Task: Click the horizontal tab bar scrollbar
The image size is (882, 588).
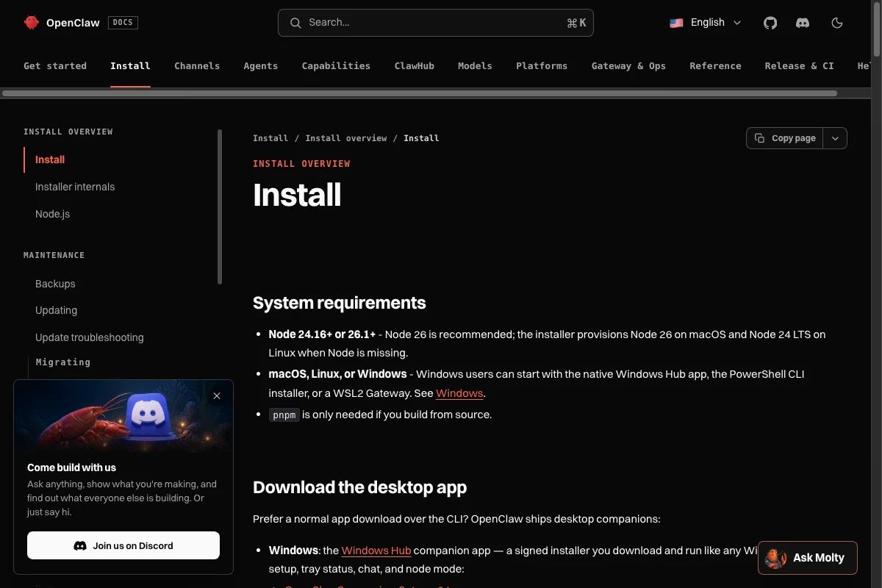Action: (x=420, y=93)
